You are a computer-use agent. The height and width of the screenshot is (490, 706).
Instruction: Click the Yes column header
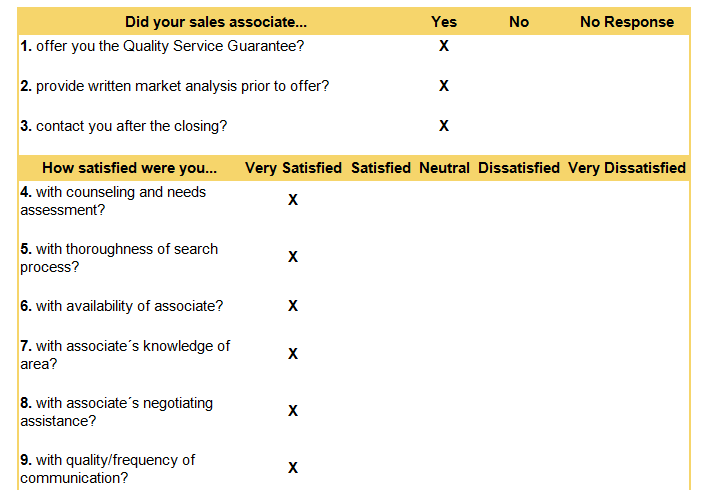click(444, 21)
